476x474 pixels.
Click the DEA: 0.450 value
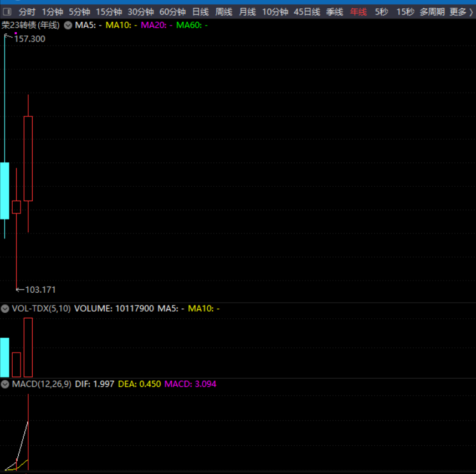point(139,384)
